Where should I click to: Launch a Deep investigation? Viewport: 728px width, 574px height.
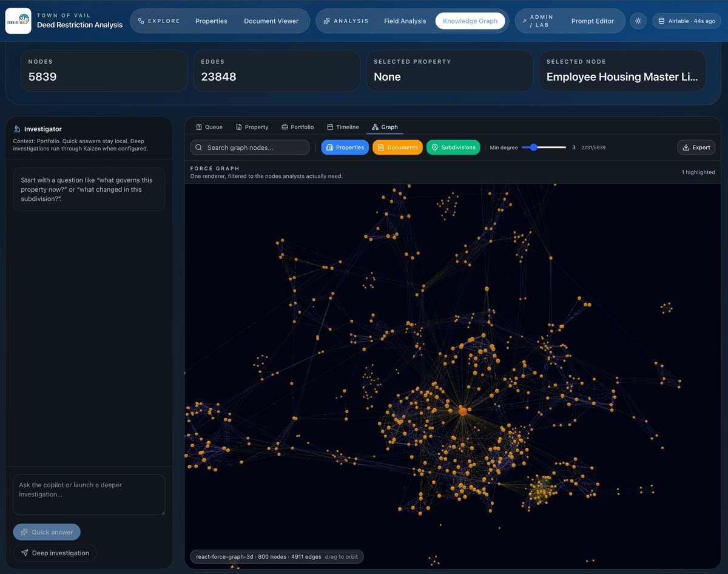[55, 553]
